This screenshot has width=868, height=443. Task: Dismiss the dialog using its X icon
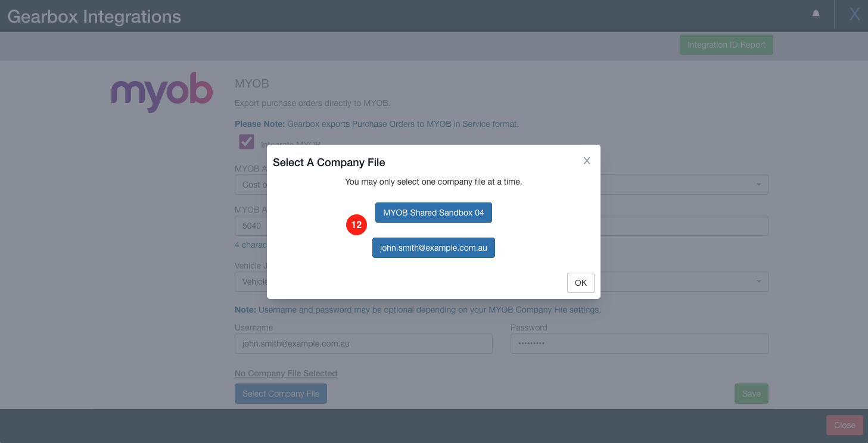point(587,160)
